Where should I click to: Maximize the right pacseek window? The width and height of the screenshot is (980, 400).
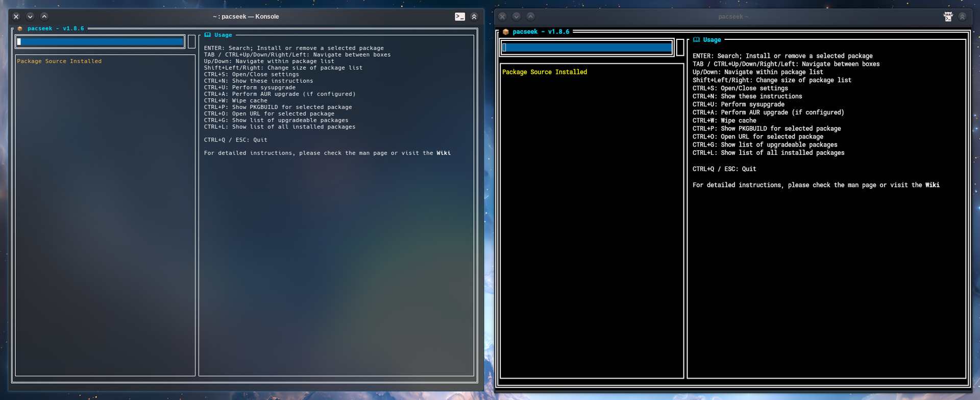(x=531, y=16)
